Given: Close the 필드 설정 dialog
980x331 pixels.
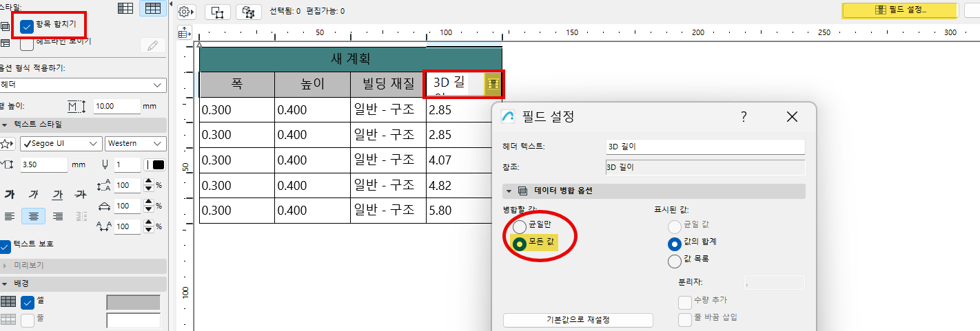Looking at the screenshot, I should (792, 117).
